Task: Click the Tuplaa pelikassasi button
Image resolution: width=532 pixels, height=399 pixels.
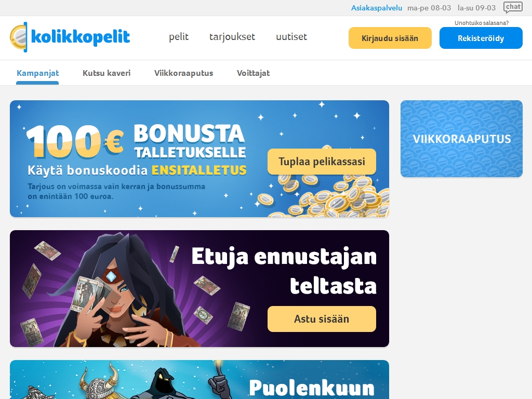Action: 322,162
